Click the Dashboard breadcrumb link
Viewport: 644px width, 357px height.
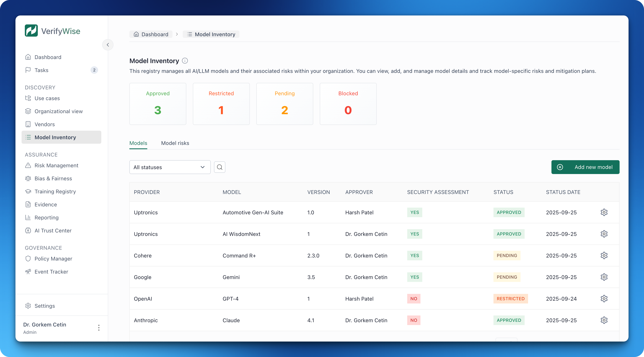(151, 34)
